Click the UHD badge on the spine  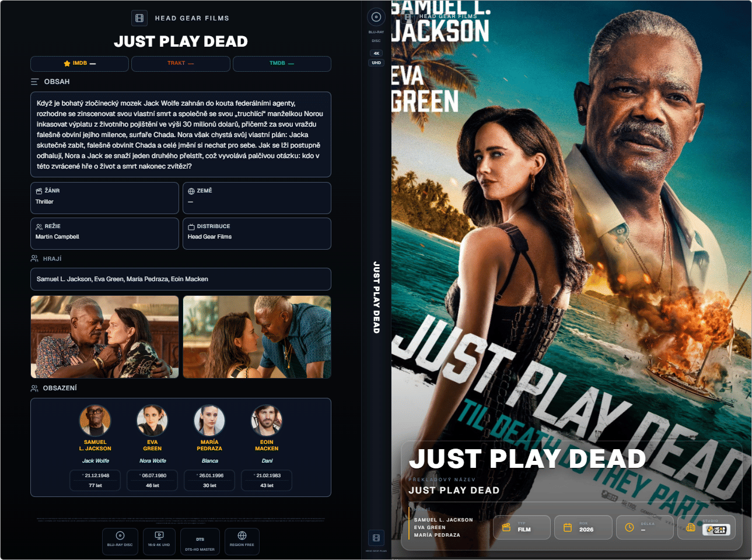(x=376, y=62)
